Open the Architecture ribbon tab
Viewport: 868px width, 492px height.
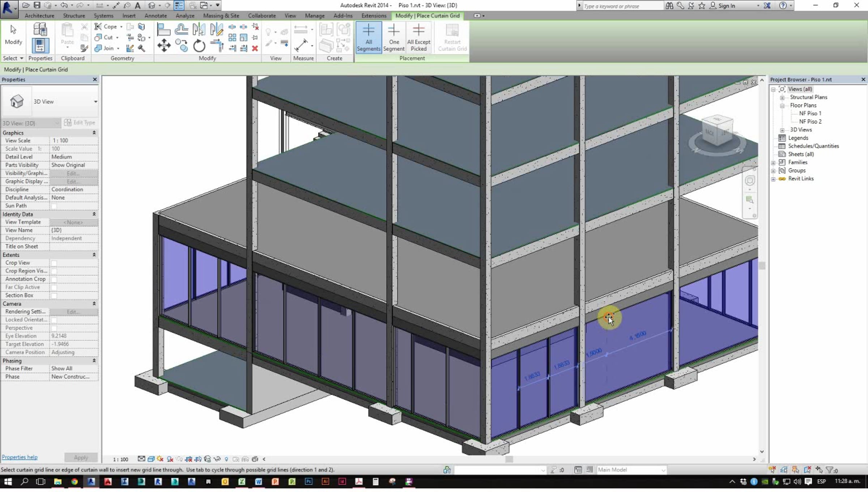coord(39,16)
